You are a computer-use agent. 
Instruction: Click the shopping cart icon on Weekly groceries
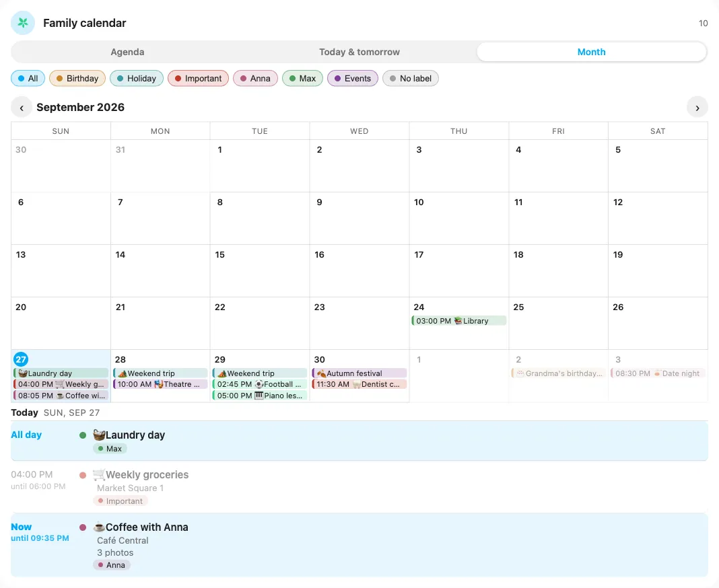pyautogui.click(x=99, y=474)
